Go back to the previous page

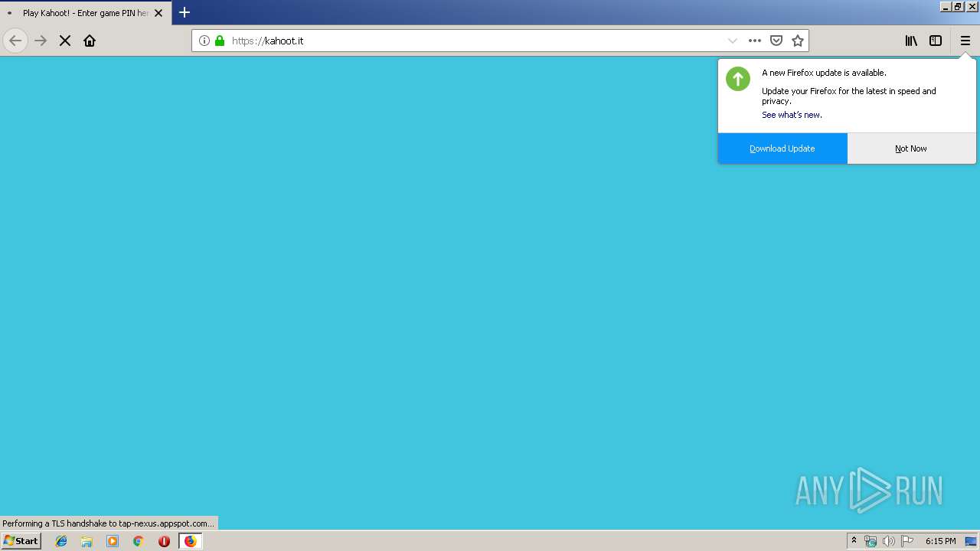[15, 41]
